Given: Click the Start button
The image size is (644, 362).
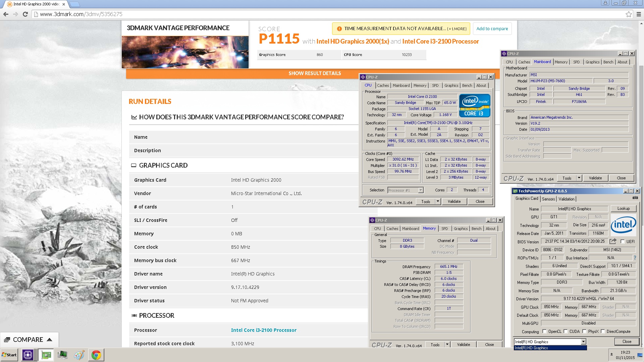Looking at the screenshot, I should (9, 355).
